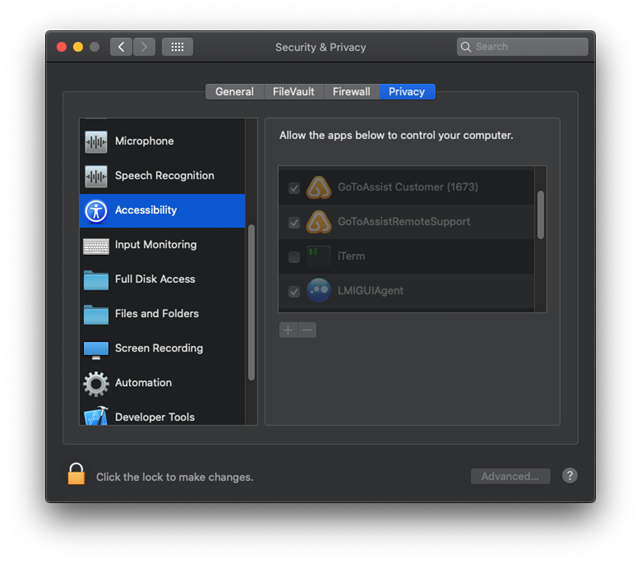Select Files and Folders category

click(162, 314)
